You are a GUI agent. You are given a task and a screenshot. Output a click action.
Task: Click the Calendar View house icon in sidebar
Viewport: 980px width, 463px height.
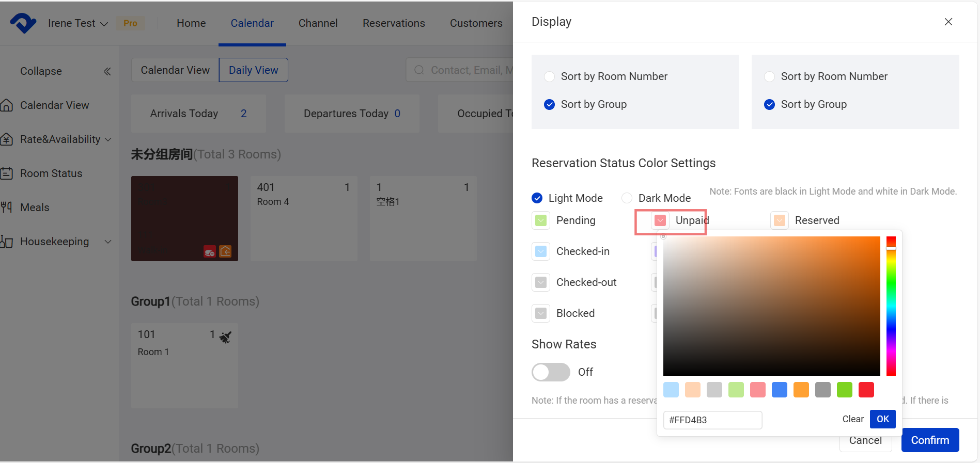pyautogui.click(x=7, y=105)
